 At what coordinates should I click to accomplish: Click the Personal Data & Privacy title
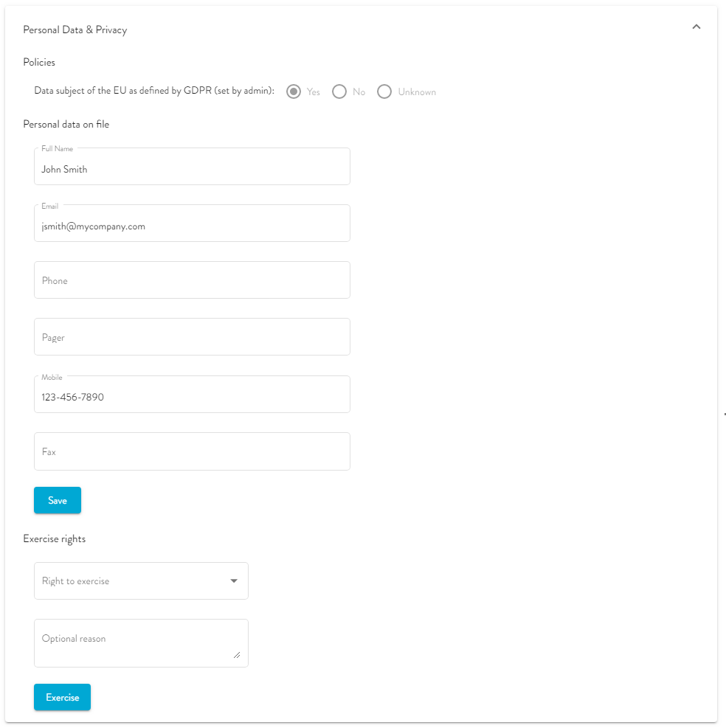tap(75, 30)
